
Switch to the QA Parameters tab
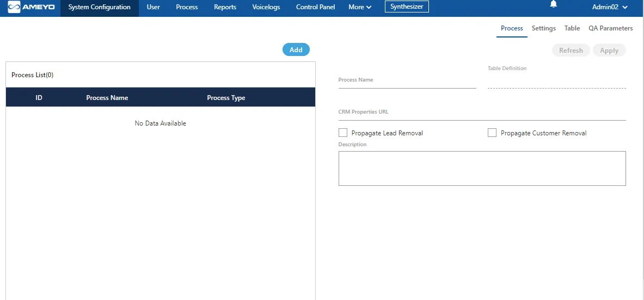coord(611,28)
